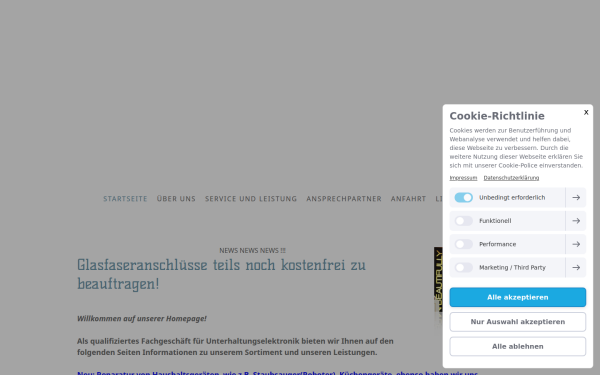Click the Alle akzeptieren button
Image resolution: width=600 pixels, height=375 pixels.
pos(517,297)
